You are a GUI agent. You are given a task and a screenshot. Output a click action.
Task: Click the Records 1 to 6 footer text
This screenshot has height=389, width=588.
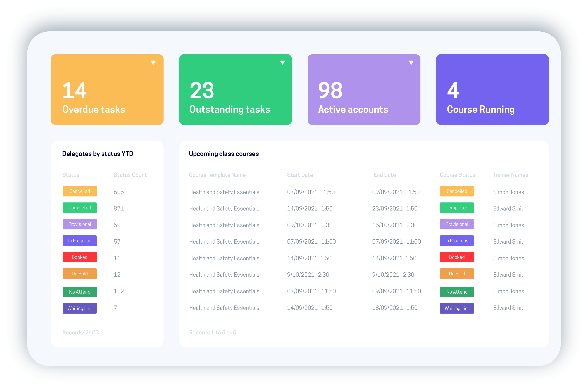pyautogui.click(x=212, y=332)
